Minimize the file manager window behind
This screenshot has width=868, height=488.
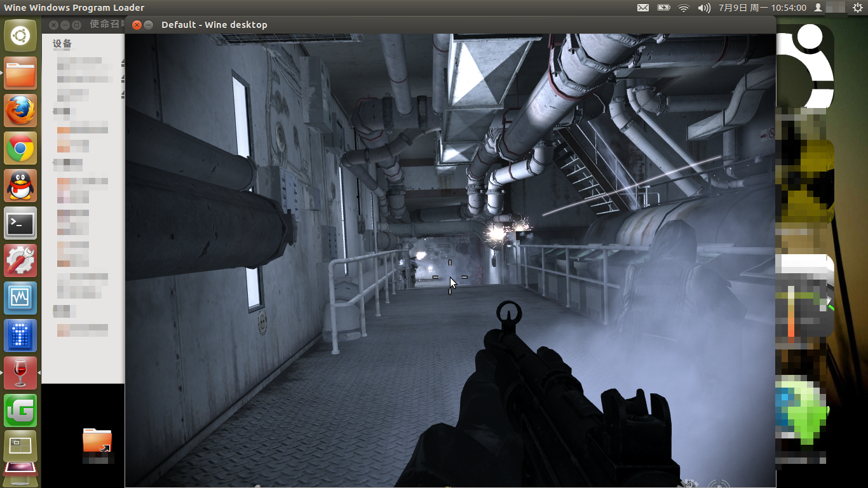65,25
